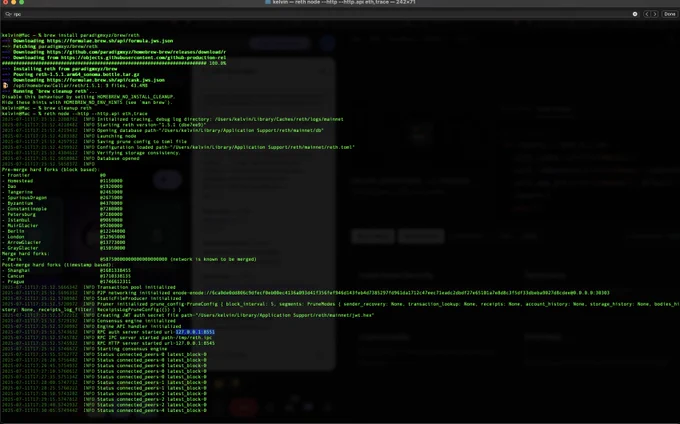Click the Frontier hard fork row
Screen dimensions: 680x424
[x=54, y=175]
